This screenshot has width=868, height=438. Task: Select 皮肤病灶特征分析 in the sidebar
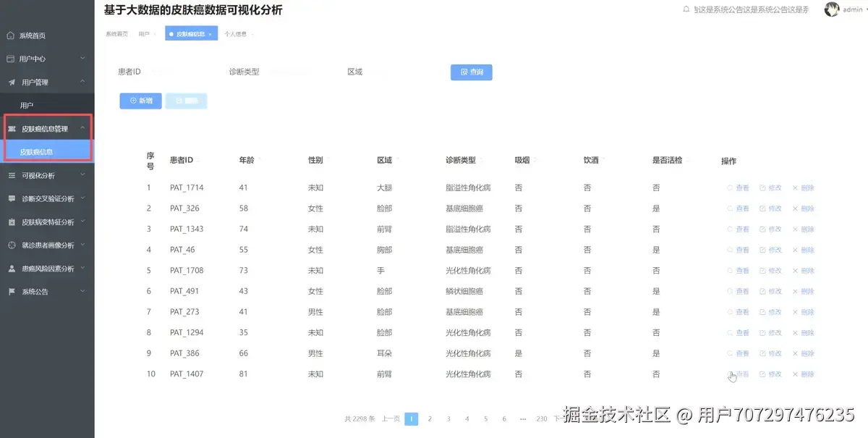click(x=11, y=222)
